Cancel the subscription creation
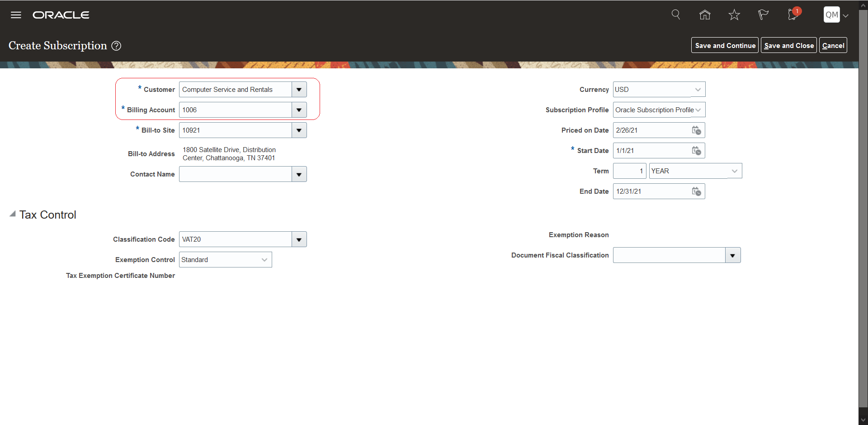This screenshot has width=868, height=425. tap(833, 45)
